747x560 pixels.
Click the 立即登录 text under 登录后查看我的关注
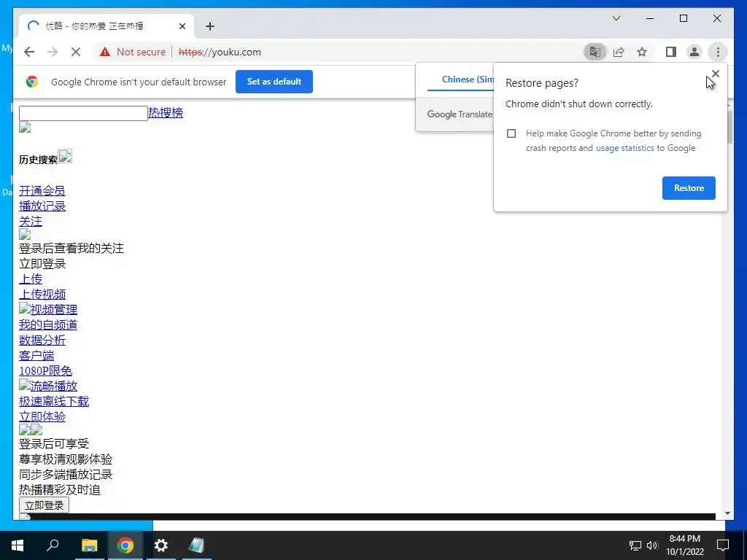click(42, 264)
